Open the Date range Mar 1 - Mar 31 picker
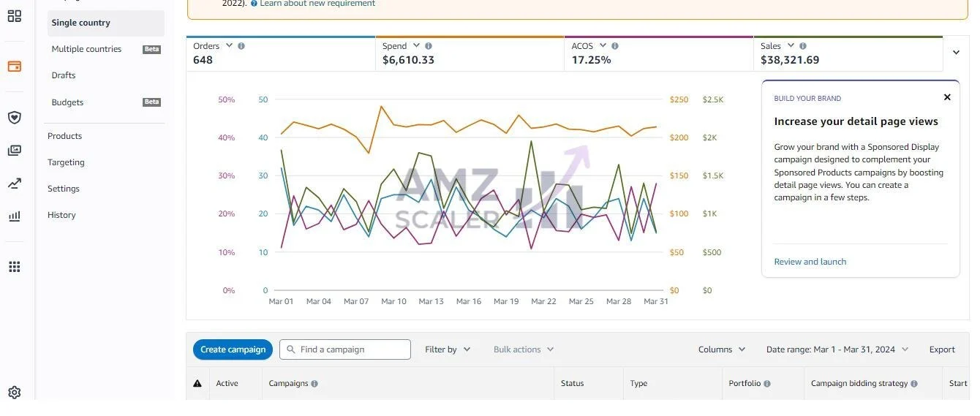This screenshot has height=416, width=980. click(x=837, y=349)
